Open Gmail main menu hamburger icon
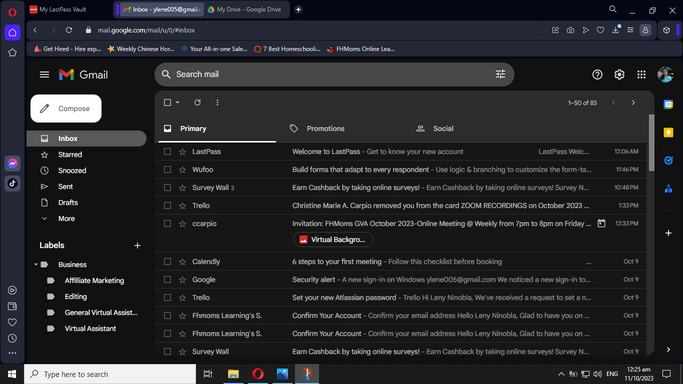683x384 pixels. [44, 75]
